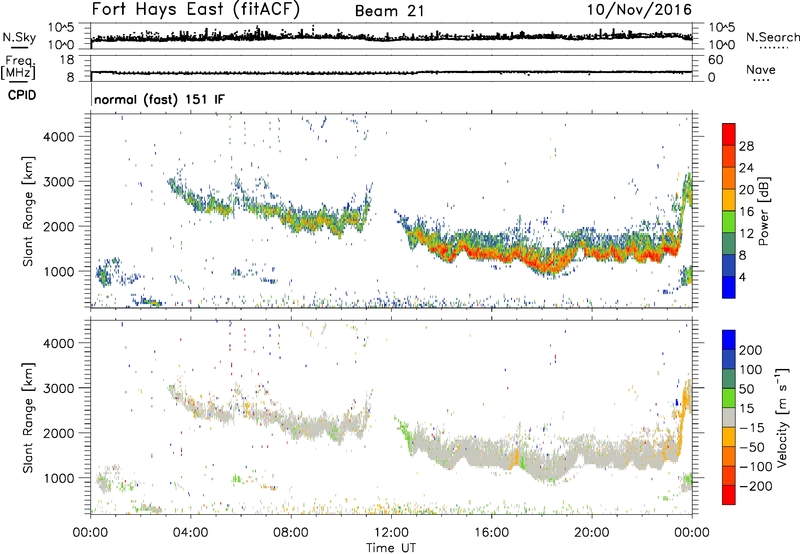
Task: Click the 'Fort Hays East (fitACF)' title
Action: 196,10
